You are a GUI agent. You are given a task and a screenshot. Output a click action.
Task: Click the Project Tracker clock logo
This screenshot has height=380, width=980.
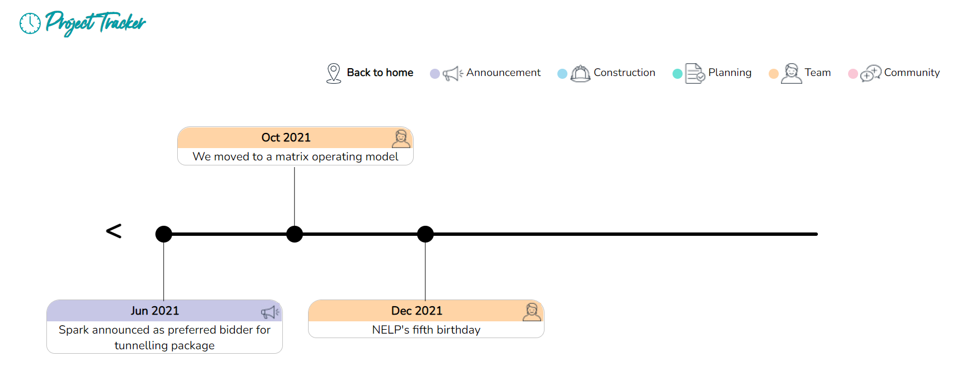(30, 23)
